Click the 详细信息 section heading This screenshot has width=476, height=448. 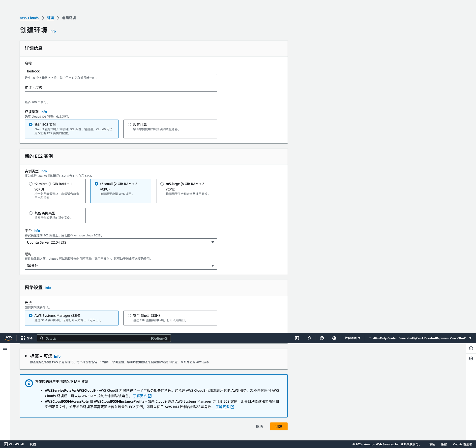34,48
